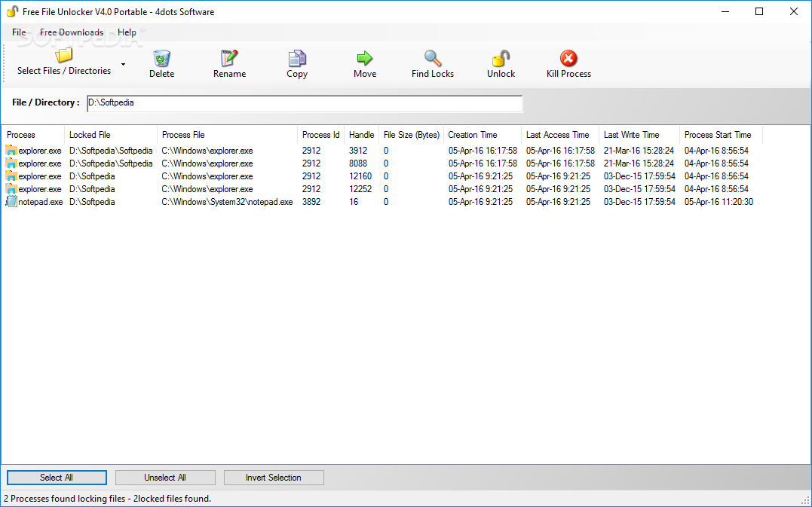Open the File menu

19,32
